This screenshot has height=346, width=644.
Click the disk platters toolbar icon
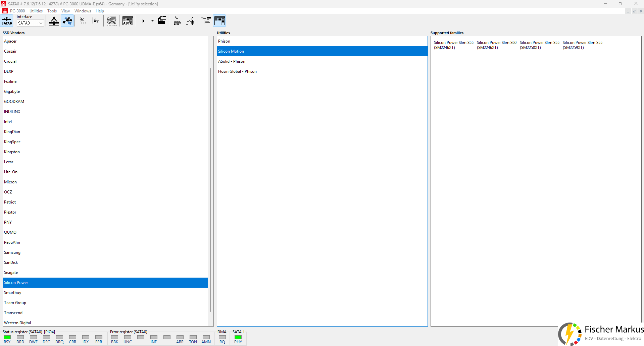point(112,21)
